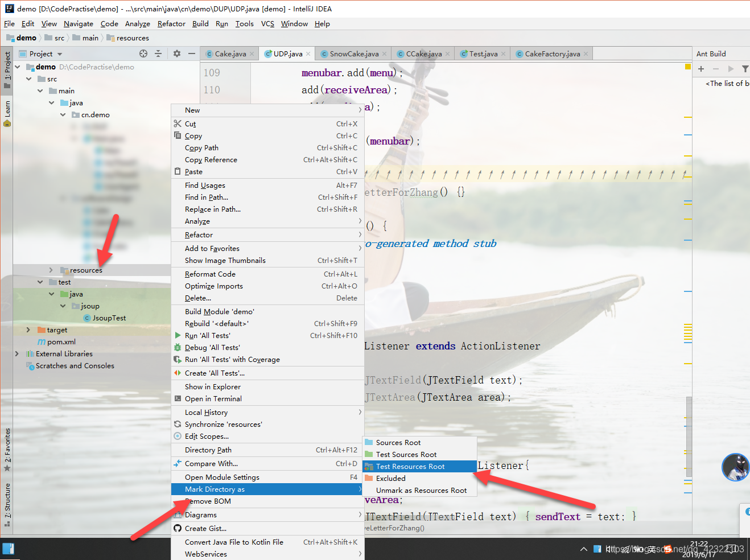The image size is (750, 560).
Task: Click the Create 'All Tests' icon
Action: [178, 373]
